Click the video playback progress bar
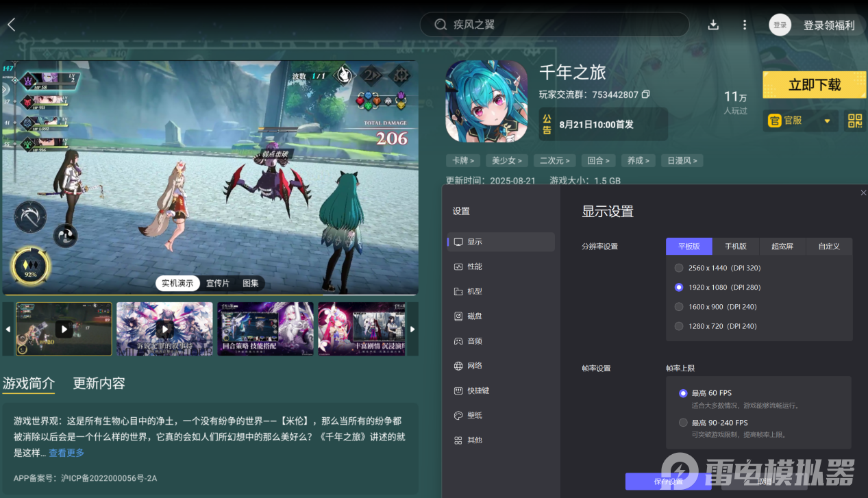 point(210,295)
